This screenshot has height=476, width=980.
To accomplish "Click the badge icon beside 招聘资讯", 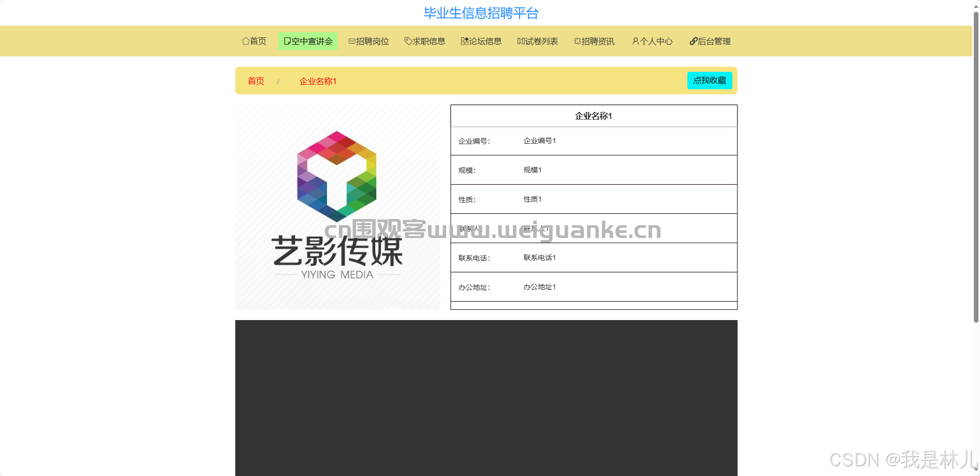I will point(578,41).
